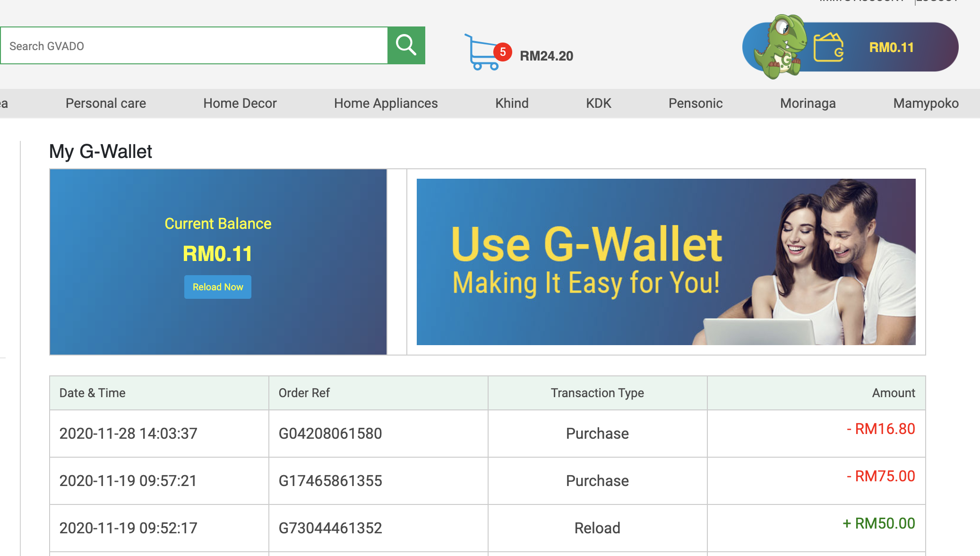Screen dimensions: 980x556
Task: Click the RM0.11 wallet balance in header
Action: 891,47
